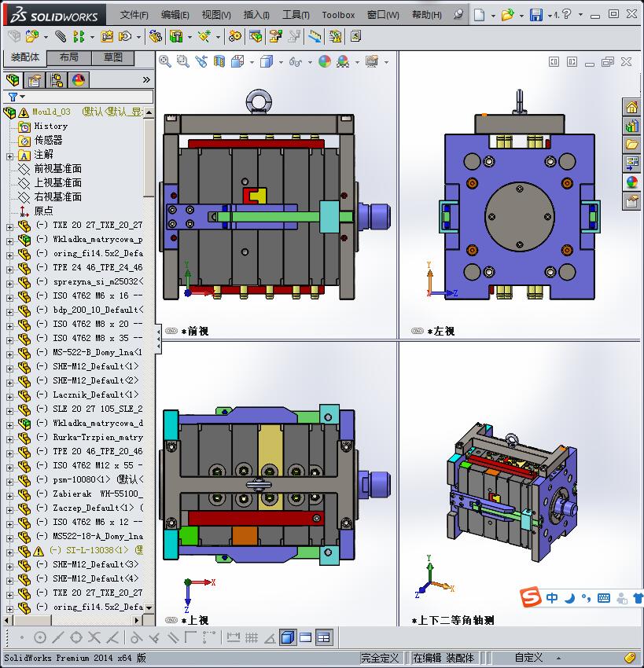Select the 前视基准面 plane item
644x668 pixels.
pyautogui.click(x=57, y=169)
